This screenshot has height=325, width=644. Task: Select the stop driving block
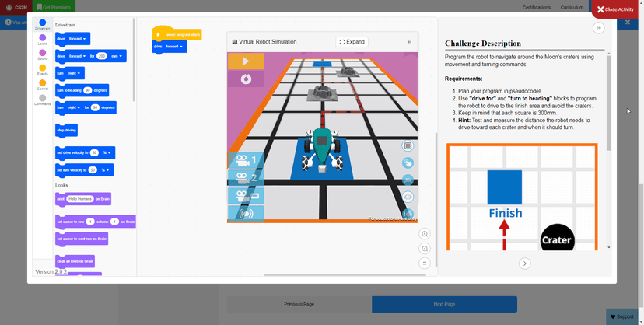pyautogui.click(x=66, y=131)
